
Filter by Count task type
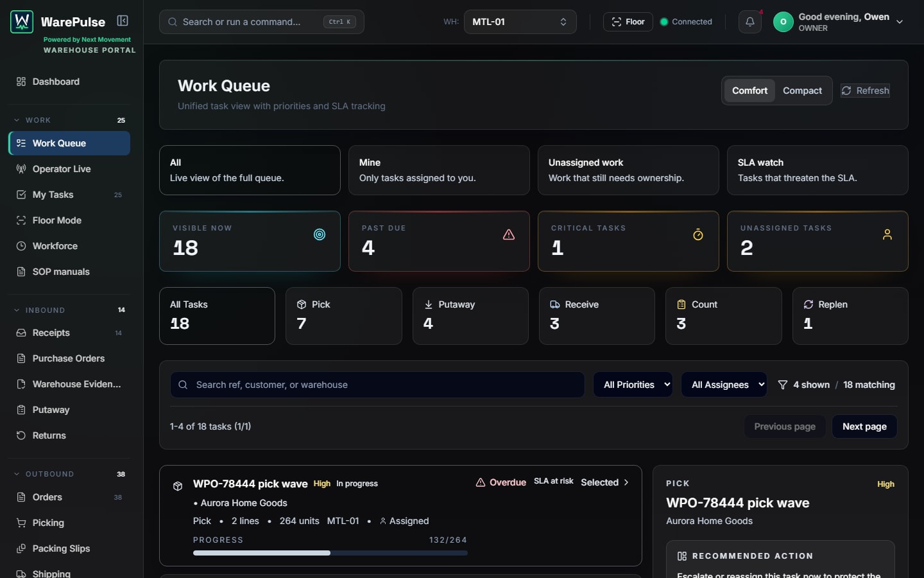point(724,316)
